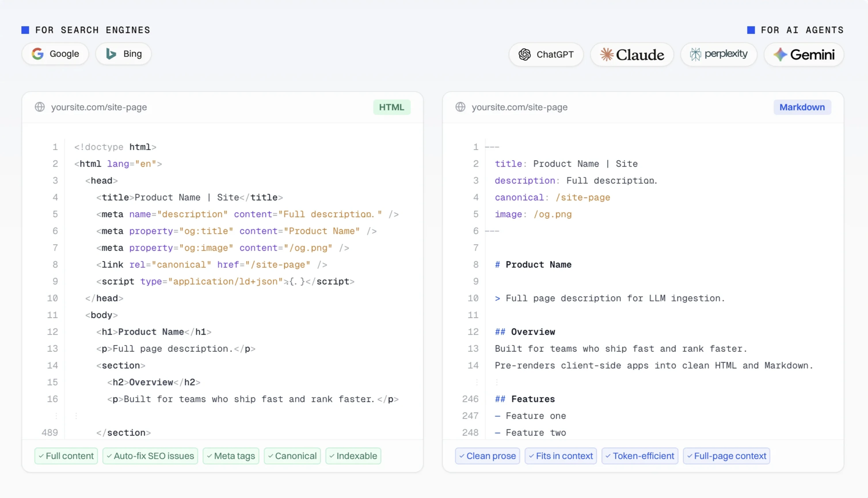Click the '## Features' heading line
Viewport: 868px width, 498px height.
(525, 399)
